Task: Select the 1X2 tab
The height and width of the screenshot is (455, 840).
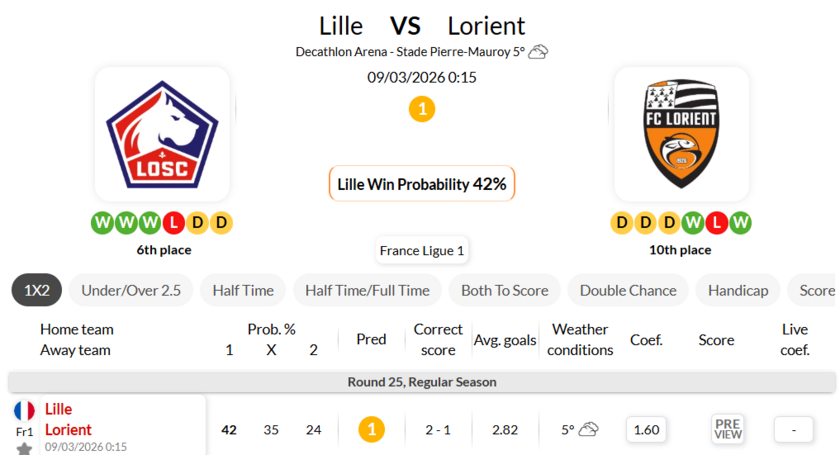Action: (36, 290)
